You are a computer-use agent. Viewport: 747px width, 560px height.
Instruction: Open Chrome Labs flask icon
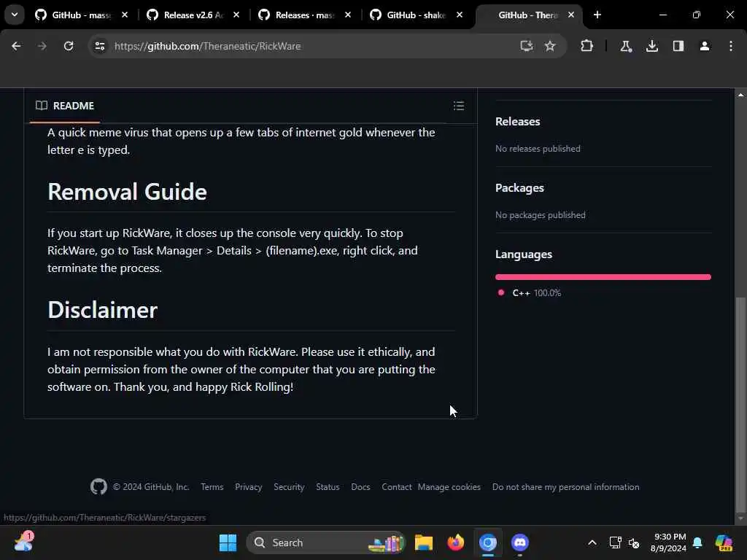[625, 46]
